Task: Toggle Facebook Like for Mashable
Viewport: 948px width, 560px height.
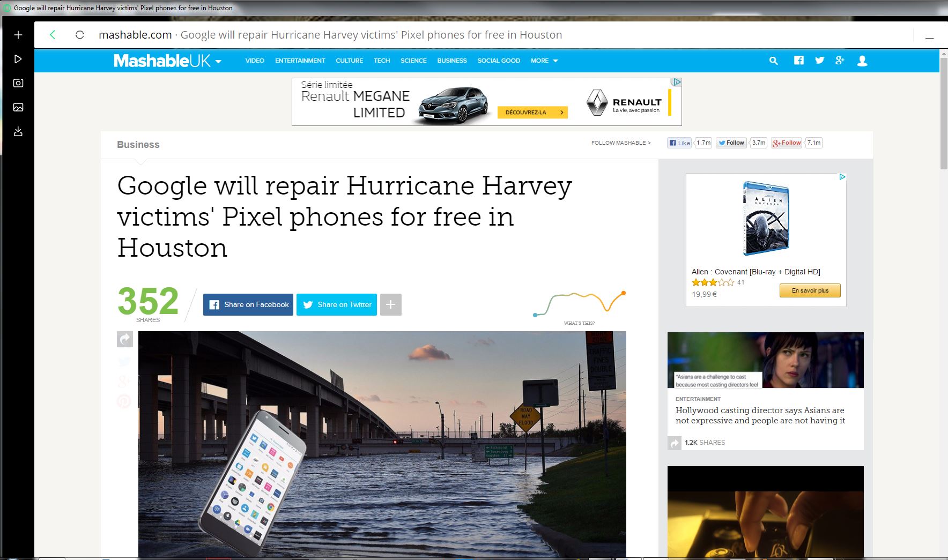Action: (679, 143)
